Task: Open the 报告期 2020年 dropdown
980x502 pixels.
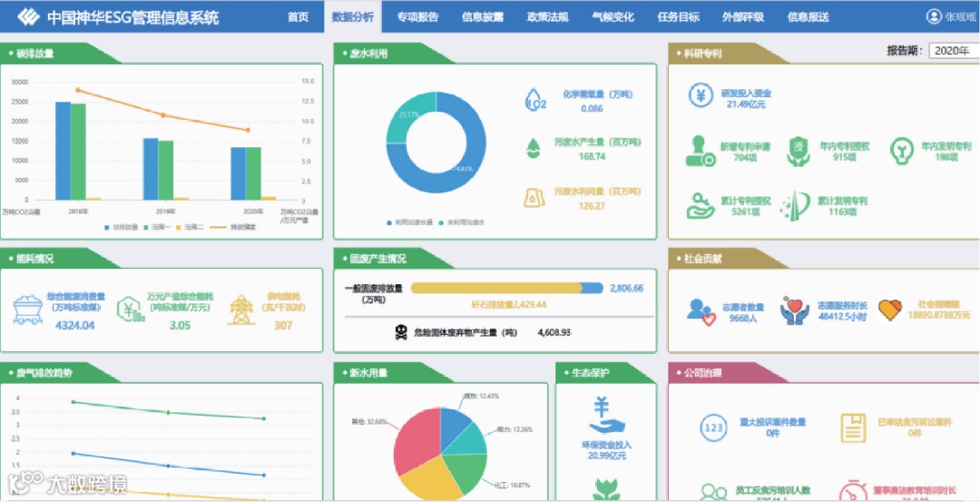Action: click(954, 51)
